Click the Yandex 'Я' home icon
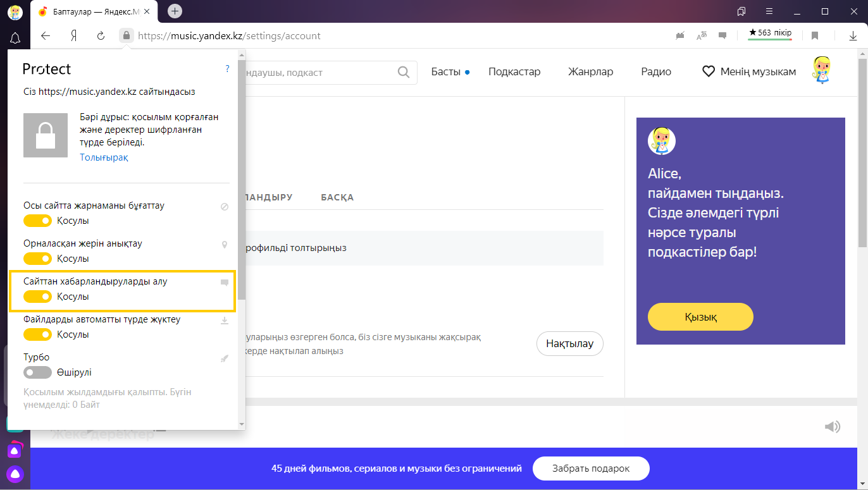 [73, 36]
